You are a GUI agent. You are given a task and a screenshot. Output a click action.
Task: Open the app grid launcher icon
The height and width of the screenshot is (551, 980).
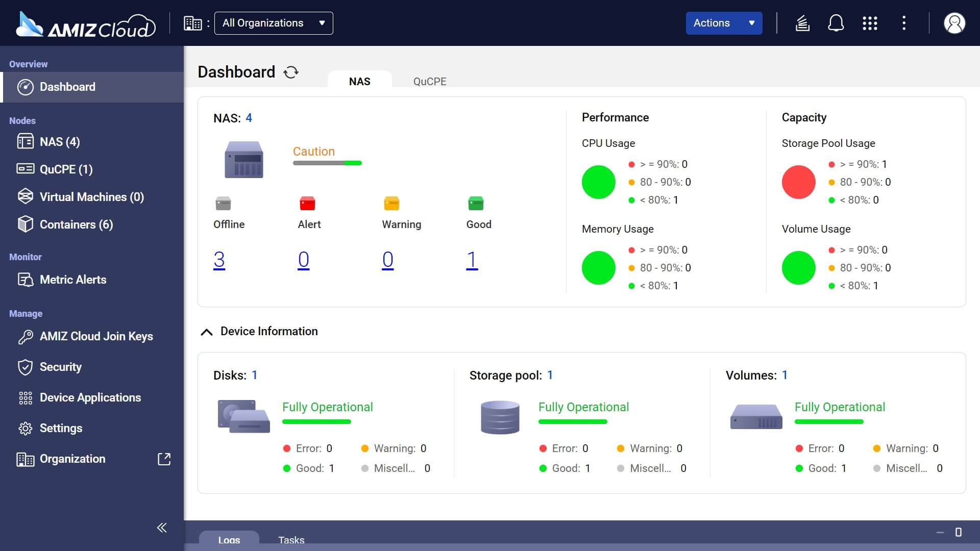pyautogui.click(x=870, y=23)
